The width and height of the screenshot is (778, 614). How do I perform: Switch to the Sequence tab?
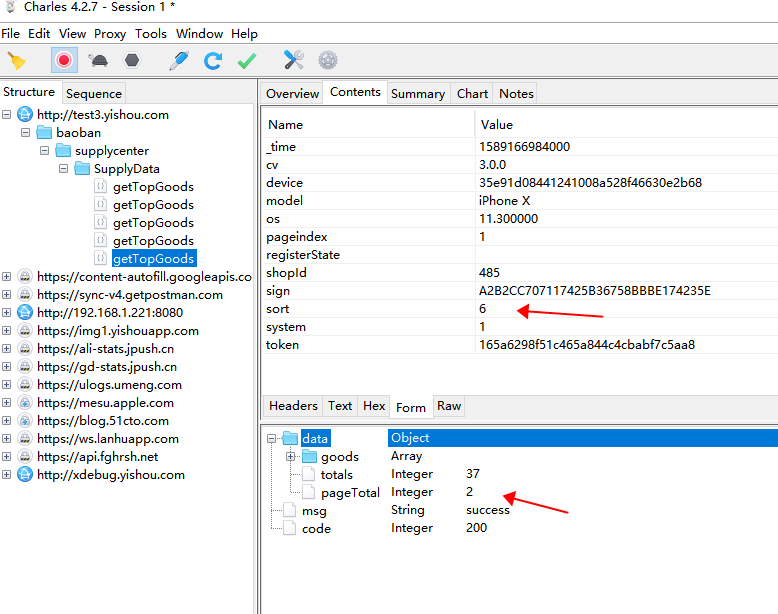click(x=94, y=93)
